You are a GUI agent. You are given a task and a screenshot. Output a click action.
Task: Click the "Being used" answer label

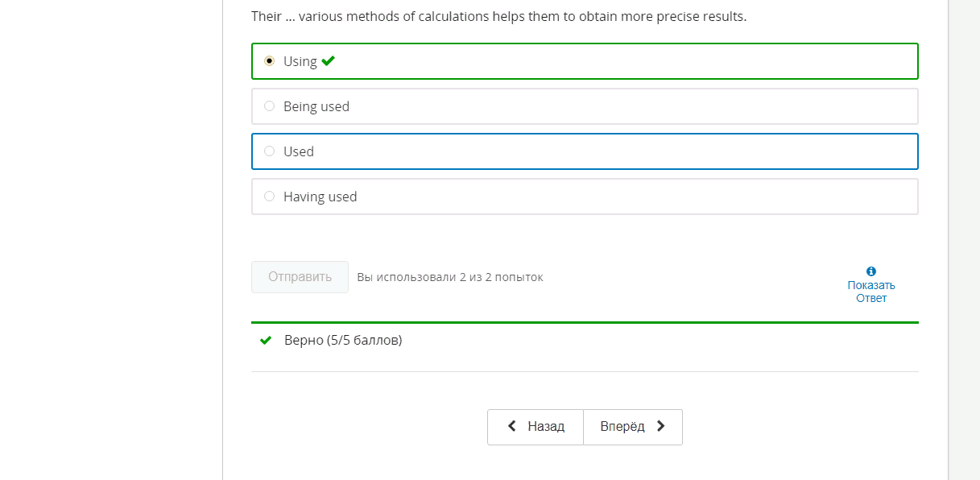click(x=316, y=106)
